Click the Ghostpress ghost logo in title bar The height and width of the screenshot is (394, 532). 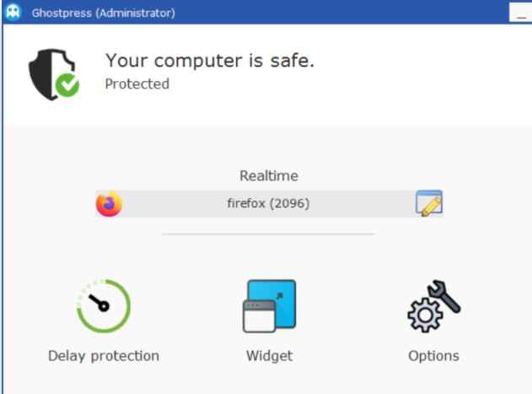point(13,12)
